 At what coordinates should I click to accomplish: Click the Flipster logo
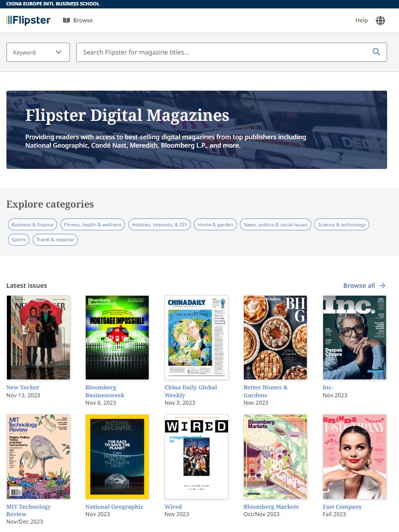[28, 20]
